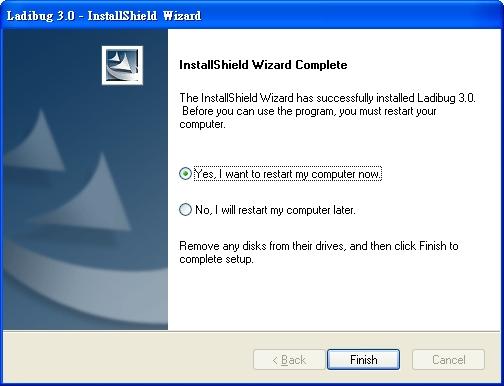Choose 'No, I will restart my computer later' label

pyautogui.click(x=275, y=210)
